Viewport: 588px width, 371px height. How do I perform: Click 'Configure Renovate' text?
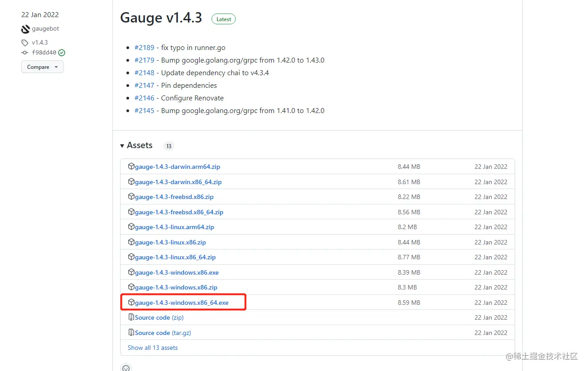192,98
